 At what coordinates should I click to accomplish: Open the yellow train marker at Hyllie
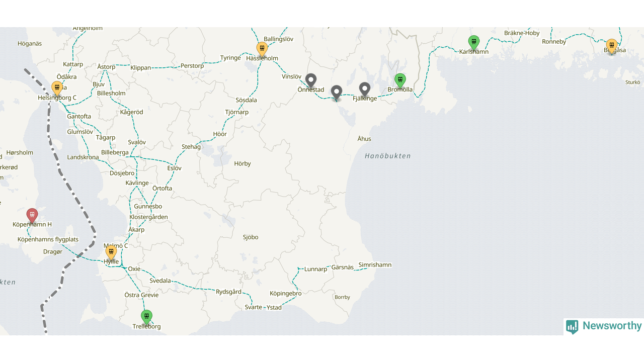[x=111, y=253]
